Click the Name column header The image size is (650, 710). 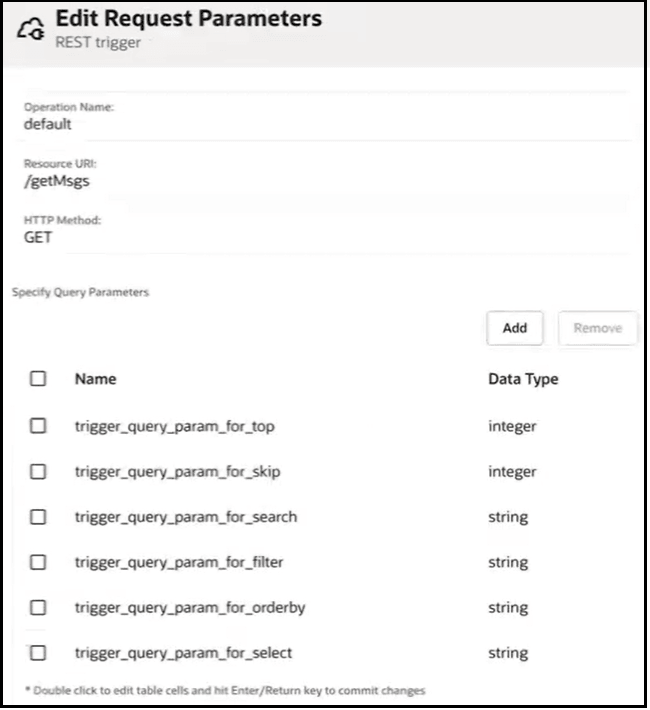(96, 379)
